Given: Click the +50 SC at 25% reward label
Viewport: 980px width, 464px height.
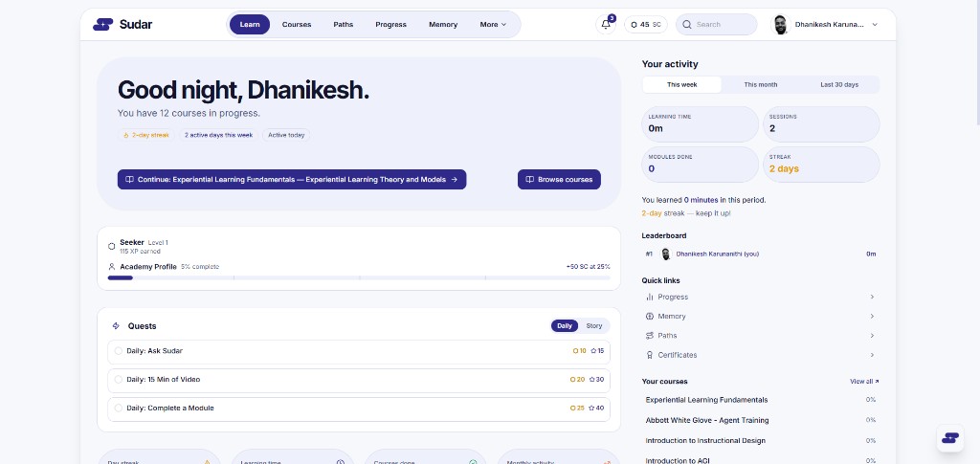Looking at the screenshot, I should (589, 267).
